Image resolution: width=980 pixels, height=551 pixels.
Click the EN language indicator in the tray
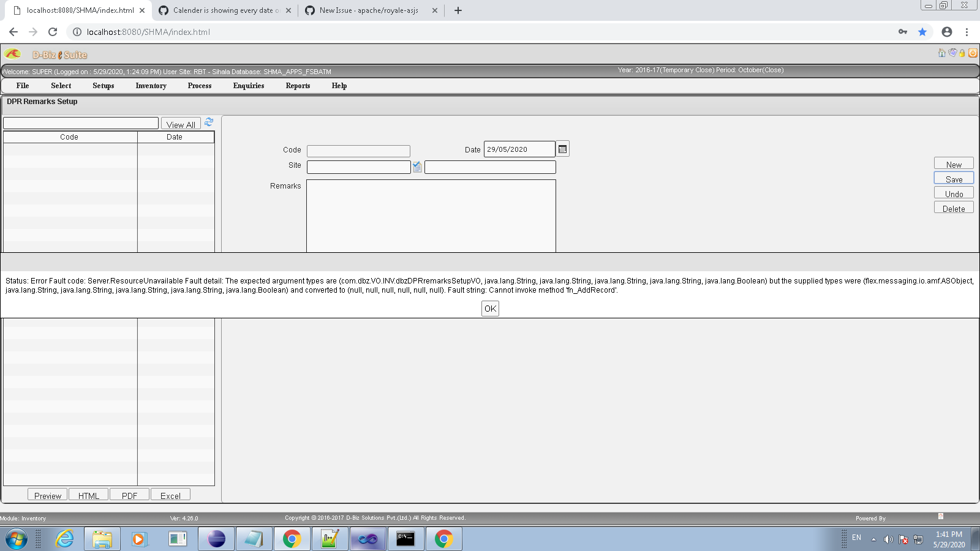pyautogui.click(x=856, y=538)
